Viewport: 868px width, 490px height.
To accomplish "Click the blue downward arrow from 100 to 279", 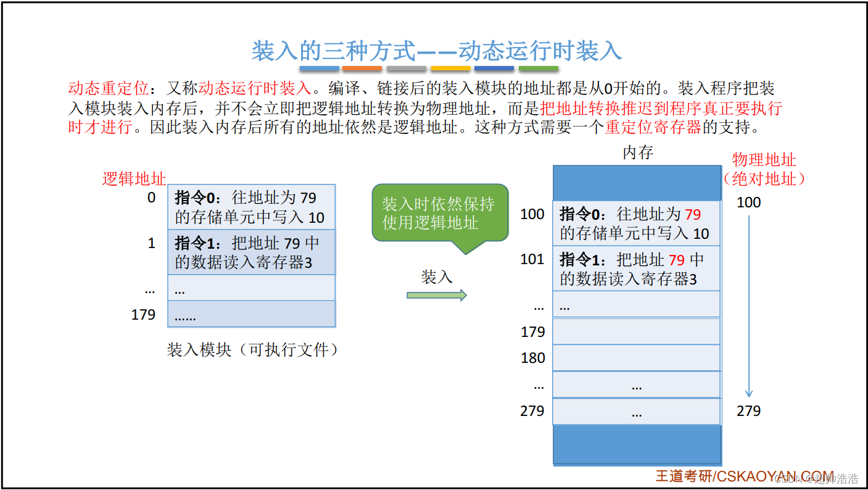I will pyautogui.click(x=749, y=306).
